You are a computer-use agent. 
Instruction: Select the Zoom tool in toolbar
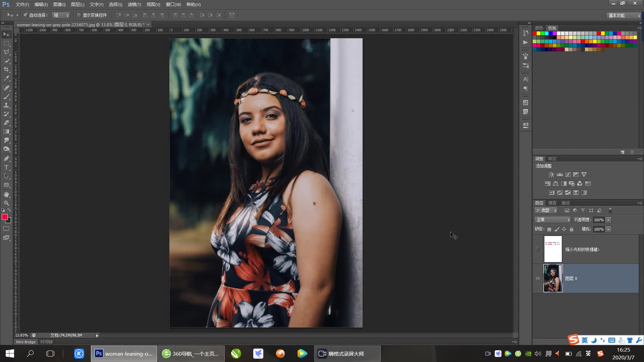tap(6, 203)
